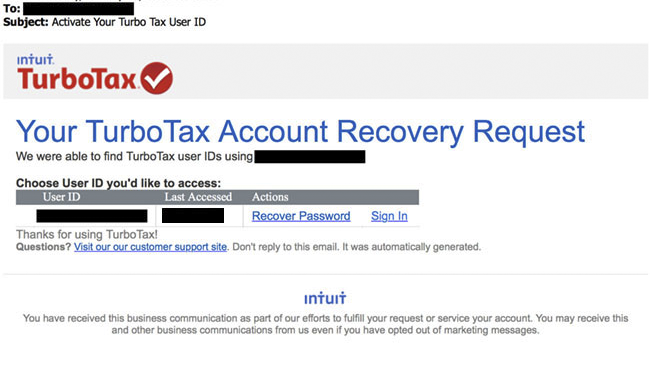The image size is (650, 370).
Task: Click the TurboTax red checkmark icon
Action: point(157,78)
